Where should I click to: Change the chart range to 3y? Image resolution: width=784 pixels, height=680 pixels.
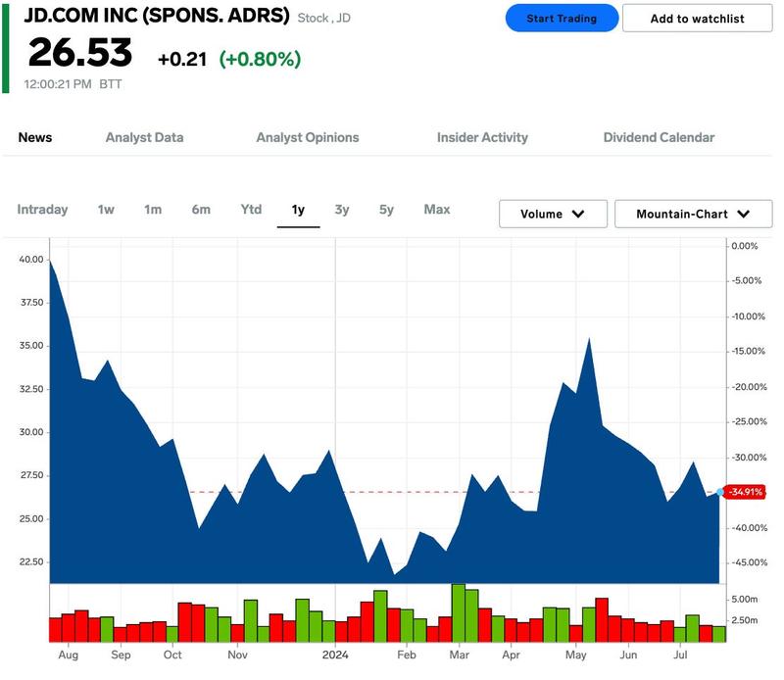coord(342,210)
